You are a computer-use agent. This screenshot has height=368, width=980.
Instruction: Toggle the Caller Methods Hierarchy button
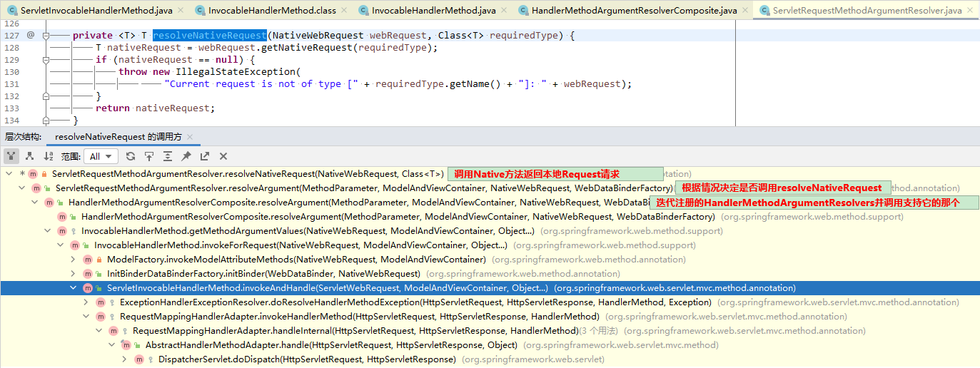pyautogui.click(x=11, y=156)
